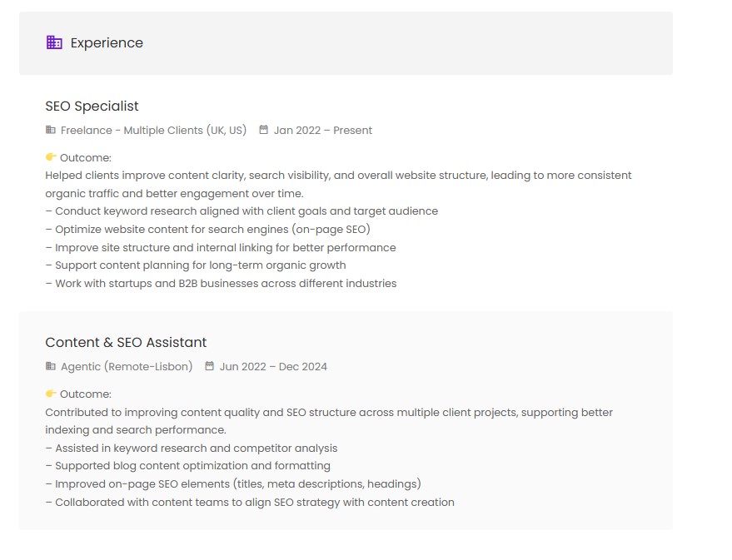732x560 pixels.
Task: Click the pointing hand emoji under SEO Specialist
Action: [x=51, y=157]
